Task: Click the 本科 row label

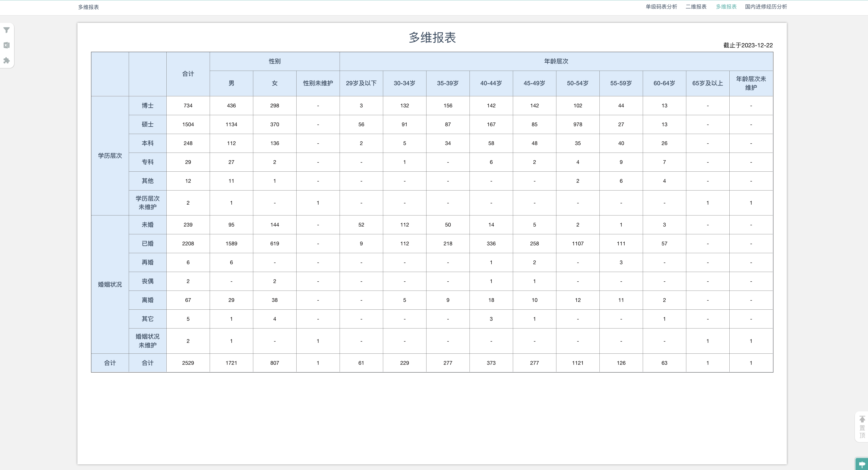Action: click(148, 143)
